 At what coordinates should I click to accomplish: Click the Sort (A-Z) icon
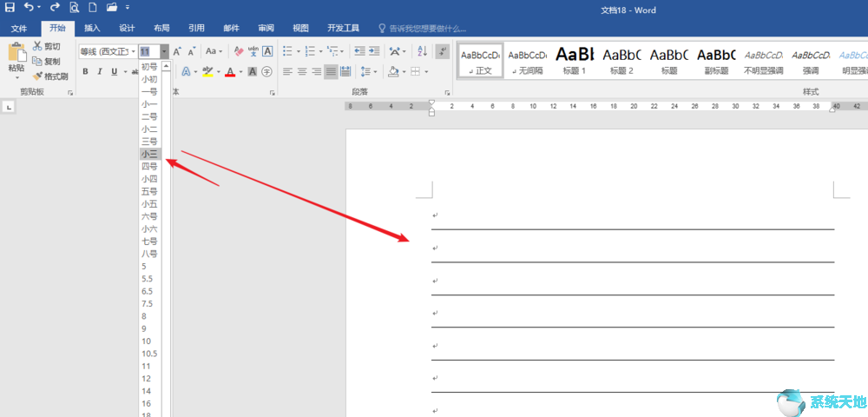423,51
